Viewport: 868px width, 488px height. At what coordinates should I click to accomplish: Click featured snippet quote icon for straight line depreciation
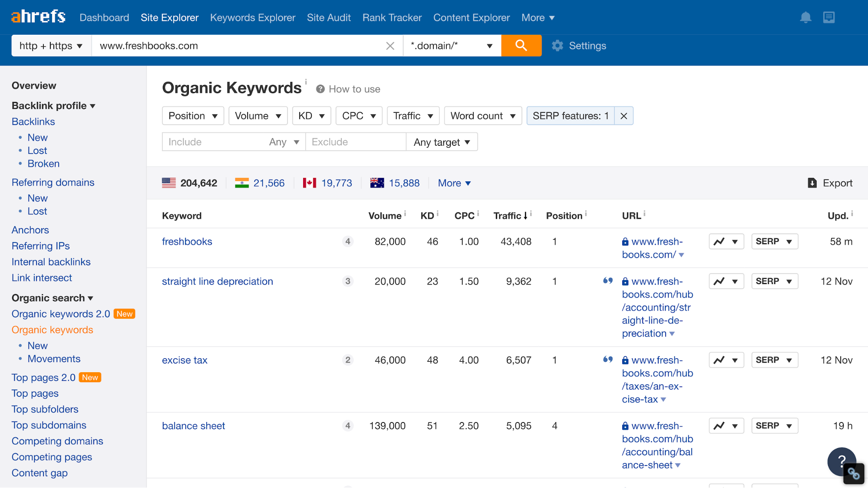[x=608, y=281]
